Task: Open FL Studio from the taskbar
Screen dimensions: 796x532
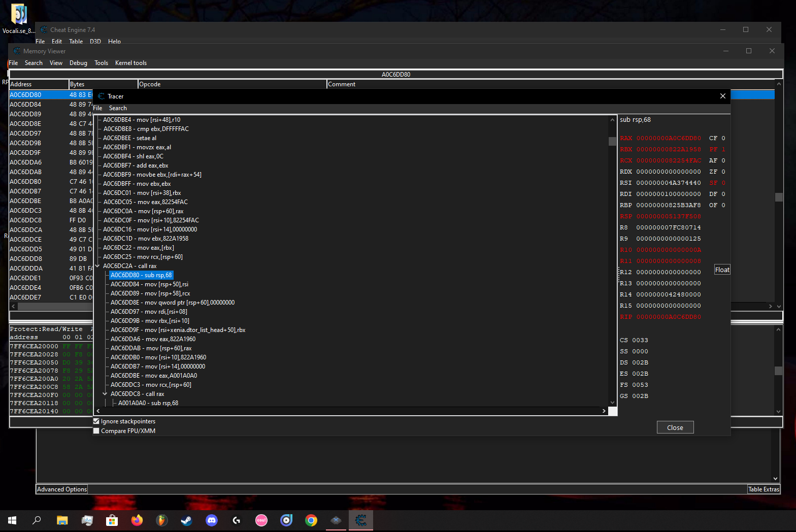Action: [x=162, y=520]
